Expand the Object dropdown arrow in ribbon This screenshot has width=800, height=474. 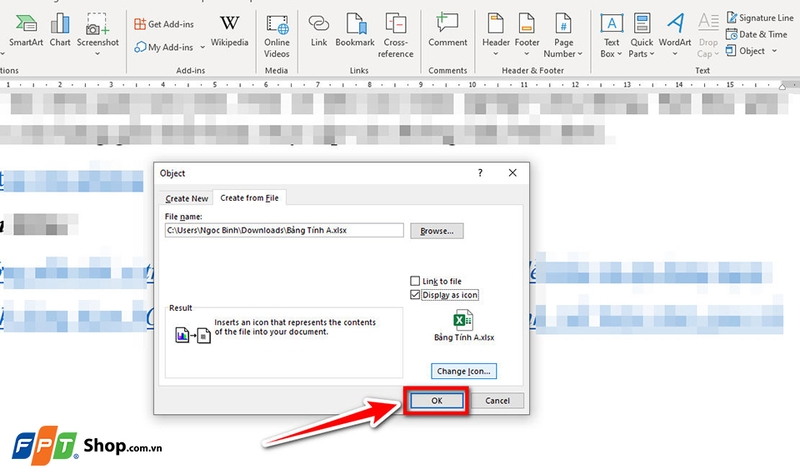click(774, 51)
